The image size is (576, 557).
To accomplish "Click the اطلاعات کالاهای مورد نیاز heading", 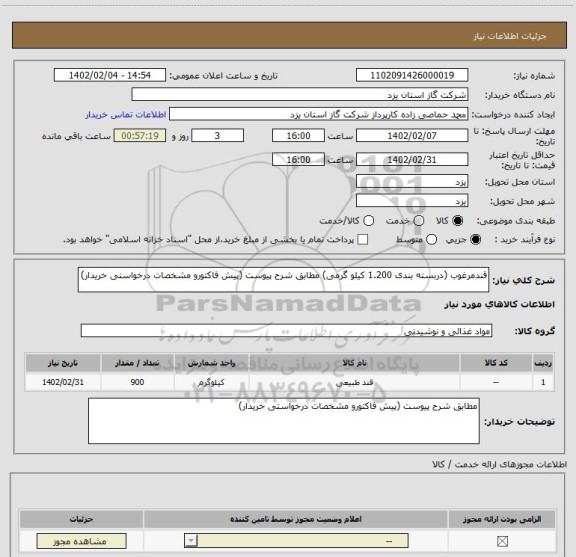I will 499,304.
